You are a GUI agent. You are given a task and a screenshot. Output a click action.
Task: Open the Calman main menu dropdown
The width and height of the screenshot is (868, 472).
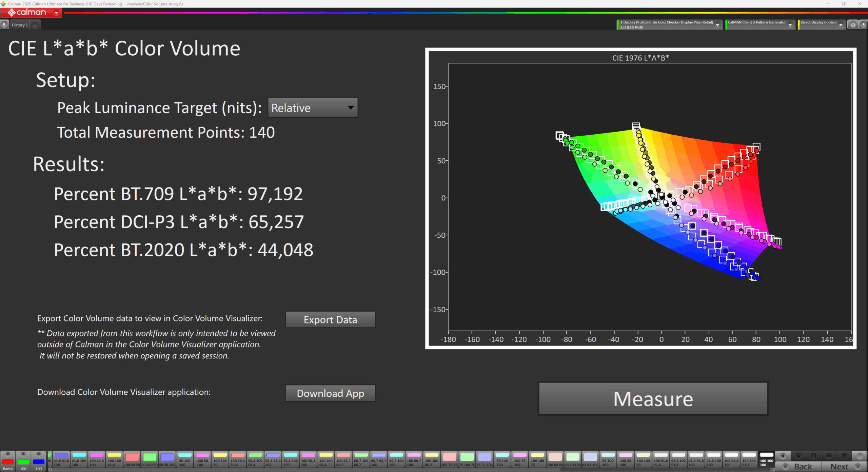point(56,13)
